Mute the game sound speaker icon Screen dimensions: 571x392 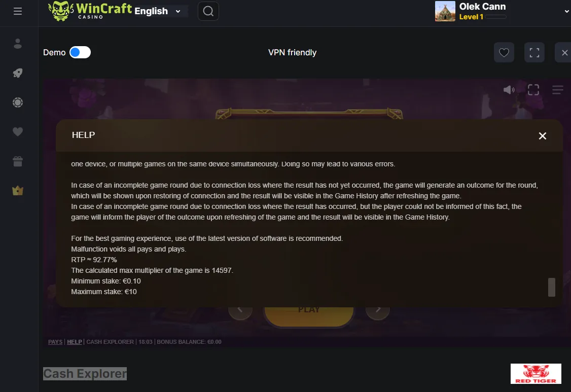click(509, 90)
